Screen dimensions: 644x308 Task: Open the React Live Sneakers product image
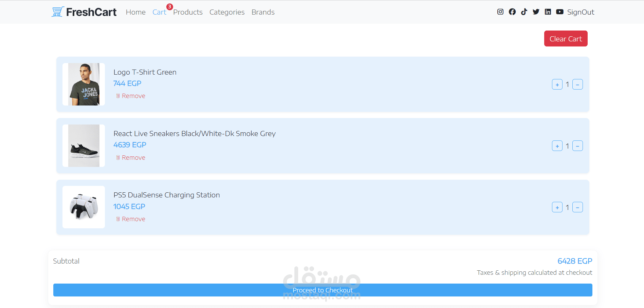(84, 146)
